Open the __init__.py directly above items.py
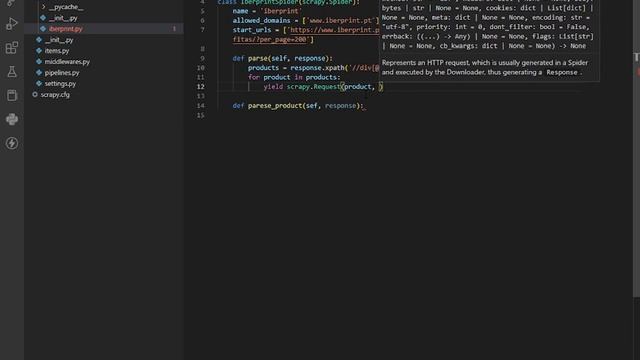Image resolution: width=640 pixels, height=360 pixels. 59,40
